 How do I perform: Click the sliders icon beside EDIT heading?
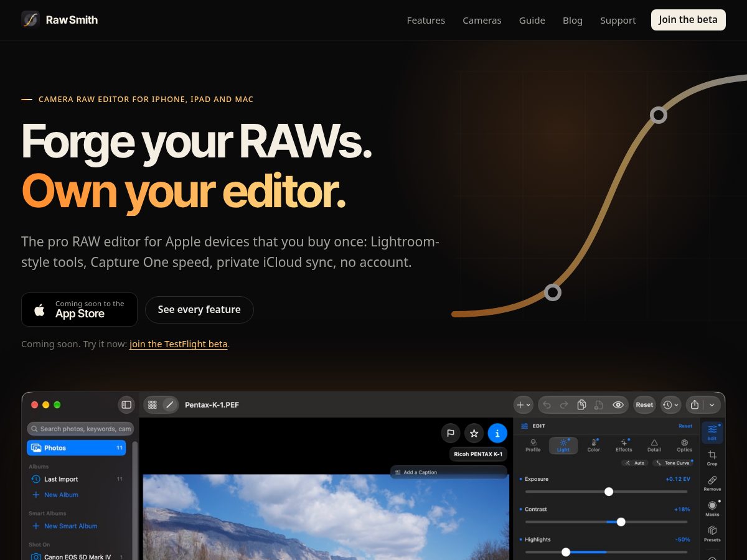pyautogui.click(x=524, y=426)
